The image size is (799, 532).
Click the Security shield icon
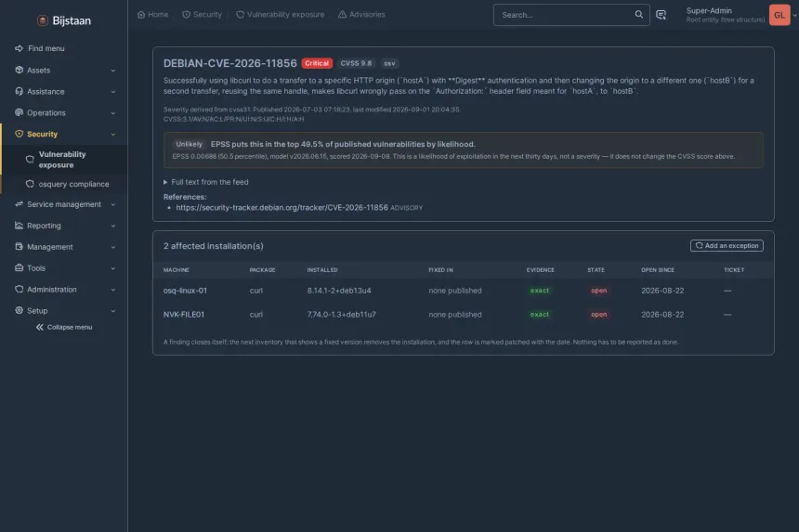pyautogui.click(x=20, y=134)
